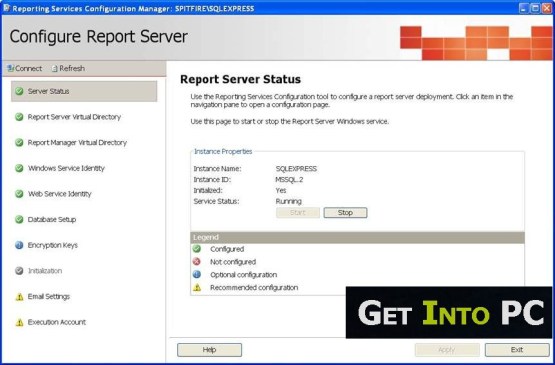Select the Initialization navigation item

(45, 271)
